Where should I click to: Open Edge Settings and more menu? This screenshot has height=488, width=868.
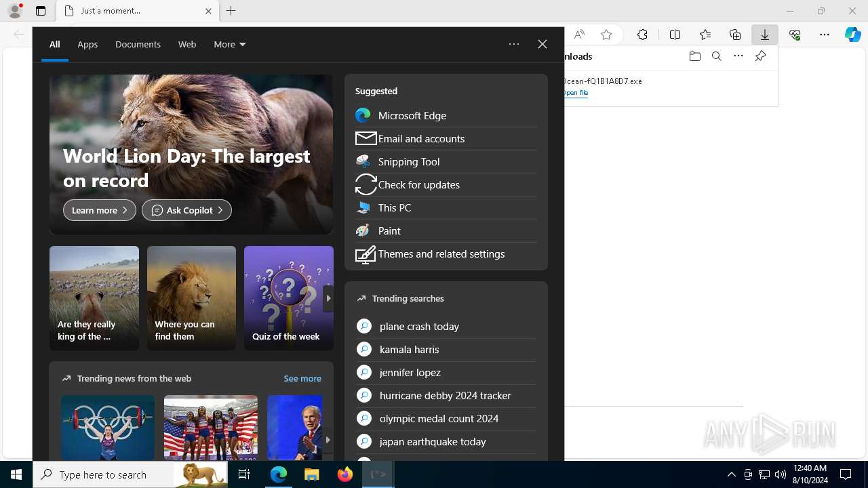[825, 35]
